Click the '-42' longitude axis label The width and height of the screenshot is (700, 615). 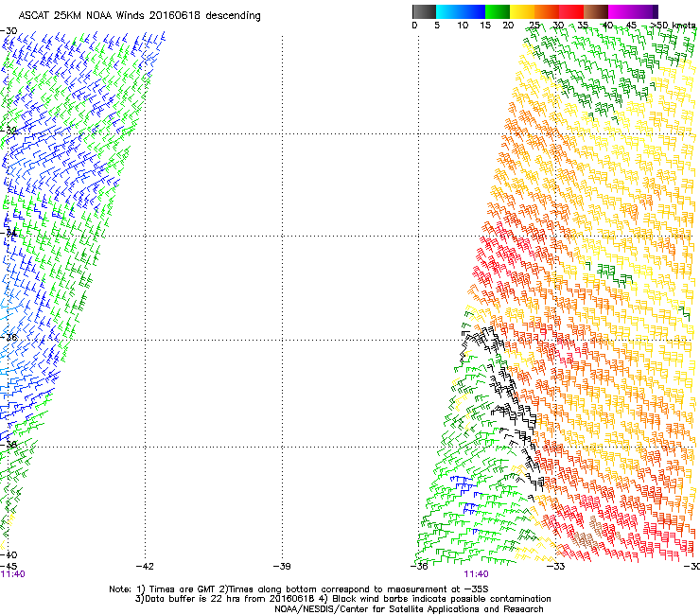pyautogui.click(x=145, y=567)
